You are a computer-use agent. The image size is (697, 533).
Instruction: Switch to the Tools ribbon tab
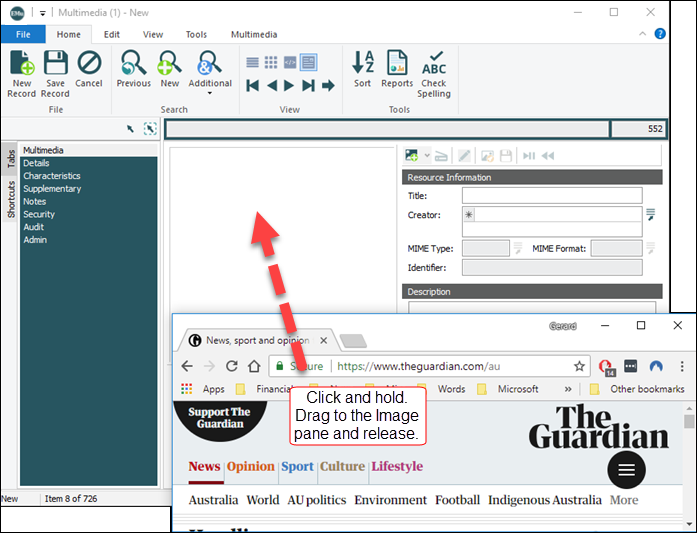[196, 34]
